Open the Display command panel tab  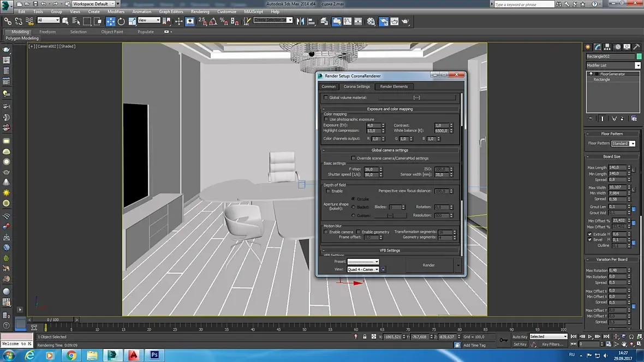click(627, 47)
